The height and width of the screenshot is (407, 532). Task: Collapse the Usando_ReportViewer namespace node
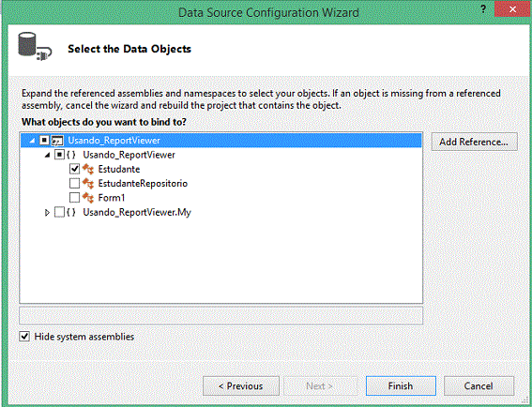[48, 155]
